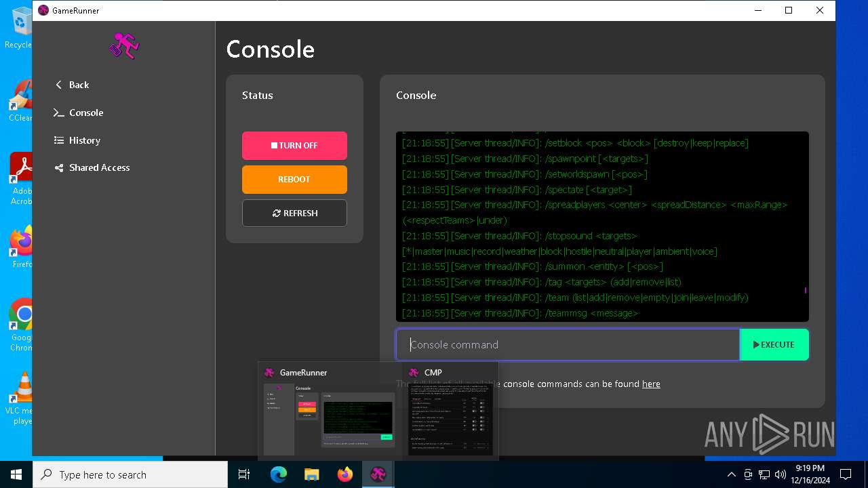Select the GameRunner window preview thumbnail
868x488 pixels.
[330, 411]
